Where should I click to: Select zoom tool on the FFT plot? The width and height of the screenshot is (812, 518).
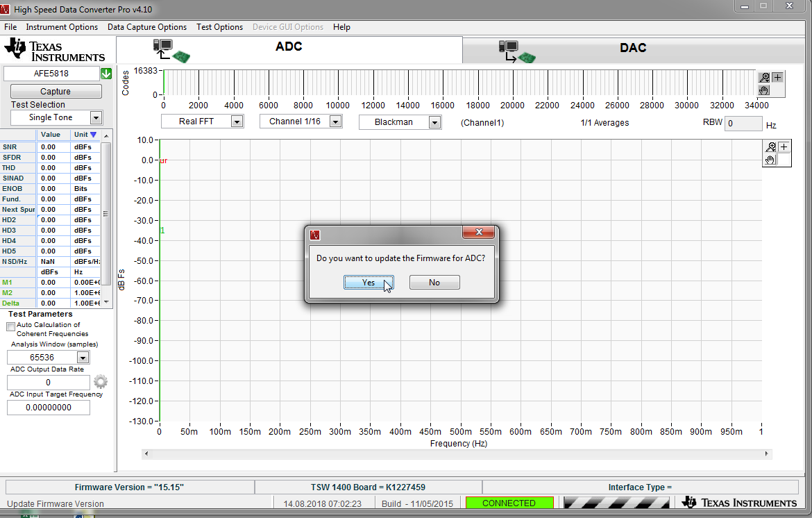[770, 147]
